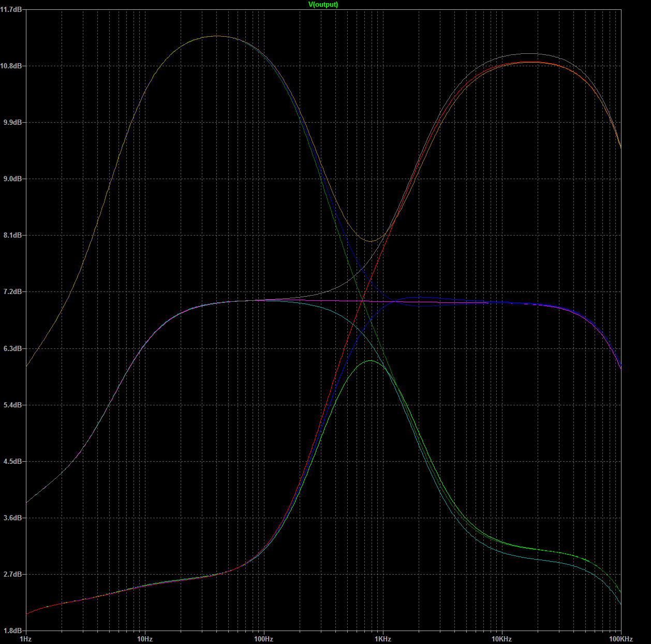Click the 2.7dB axis label
The width and height of the screenshot is (651, 644).
click(x=13, y=575)
